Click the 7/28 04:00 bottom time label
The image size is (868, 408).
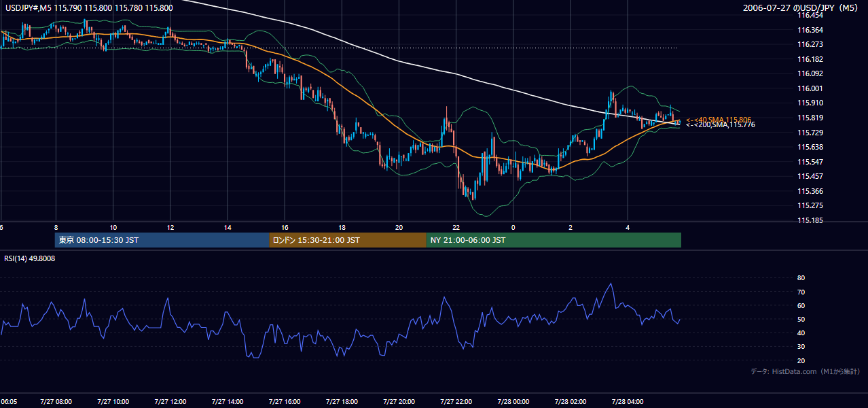pyautogui.click(x=628, y=402)
